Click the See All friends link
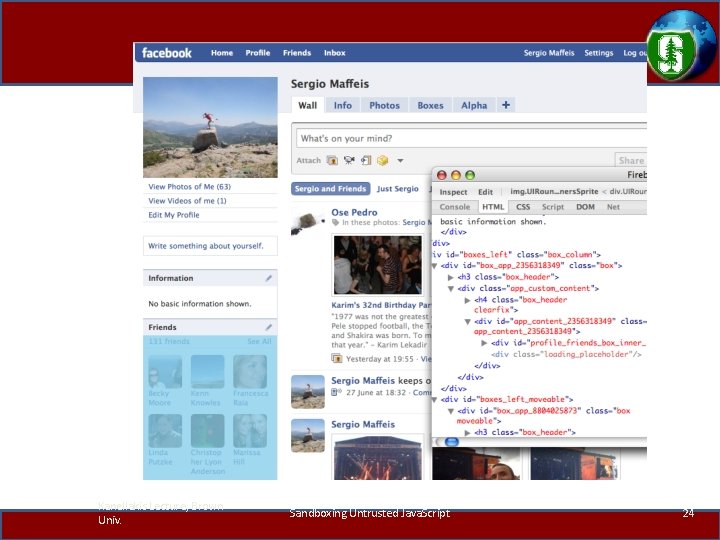The height and width of the screenshot is (540, 720). pyautogui.click(x=259, y=341)
